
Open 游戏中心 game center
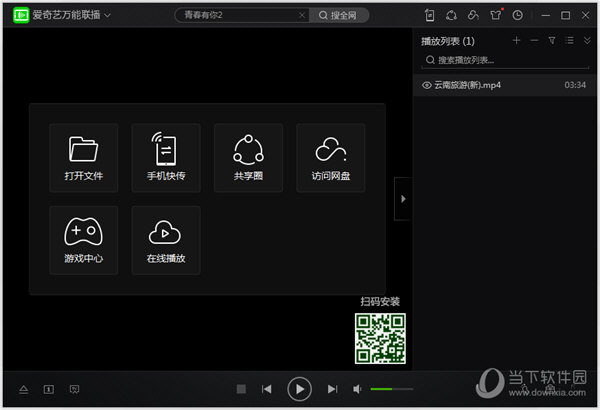tap(84, 239)
